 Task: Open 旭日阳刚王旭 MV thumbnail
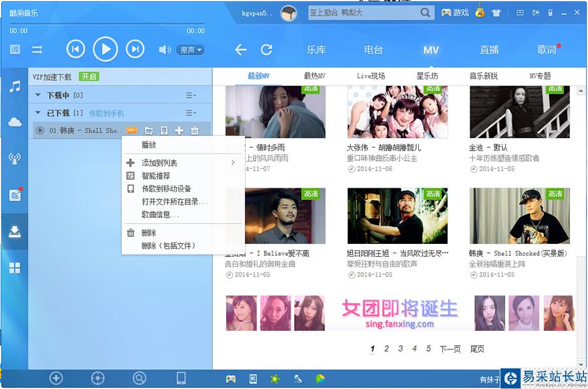(x=397, y=216)
